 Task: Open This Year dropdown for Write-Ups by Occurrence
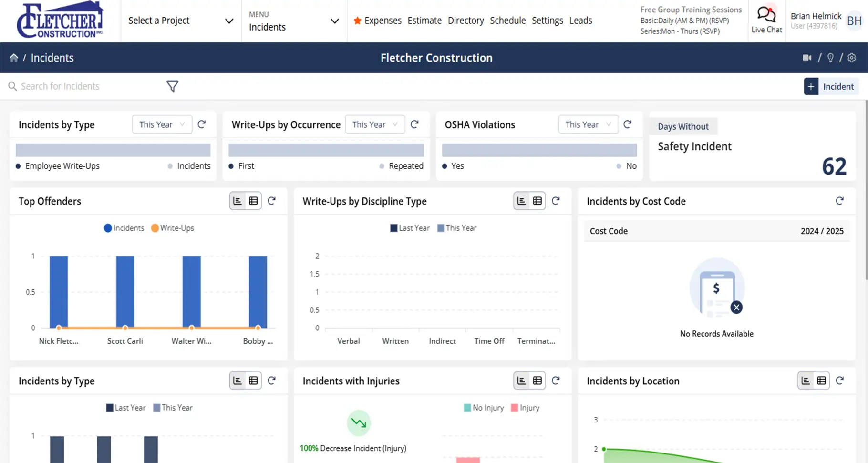point(375,124)
